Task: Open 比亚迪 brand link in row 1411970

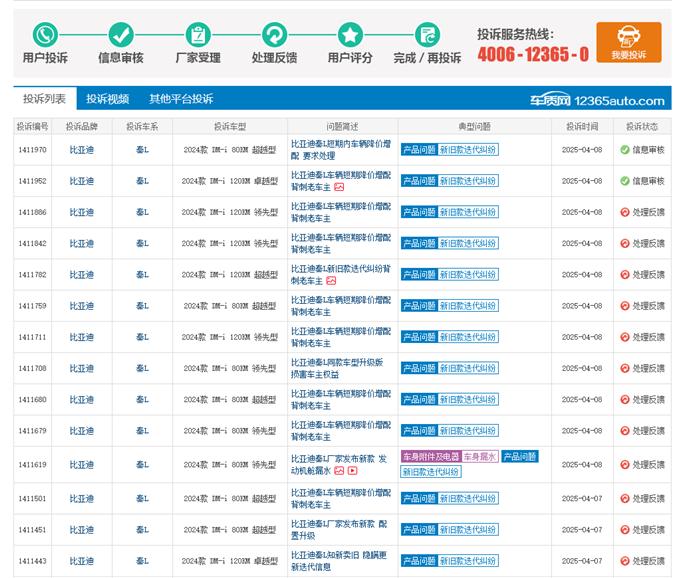Action: tap(82, 150)
